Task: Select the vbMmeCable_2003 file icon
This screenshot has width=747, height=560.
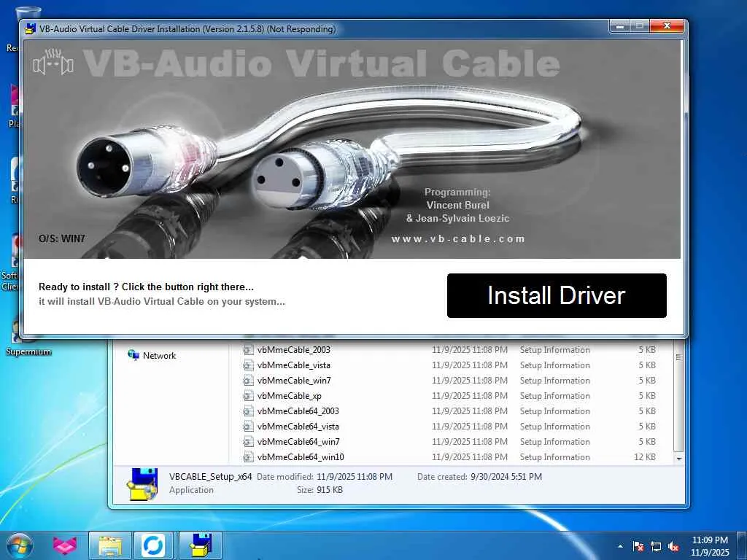Action: [x=248, y=350]
